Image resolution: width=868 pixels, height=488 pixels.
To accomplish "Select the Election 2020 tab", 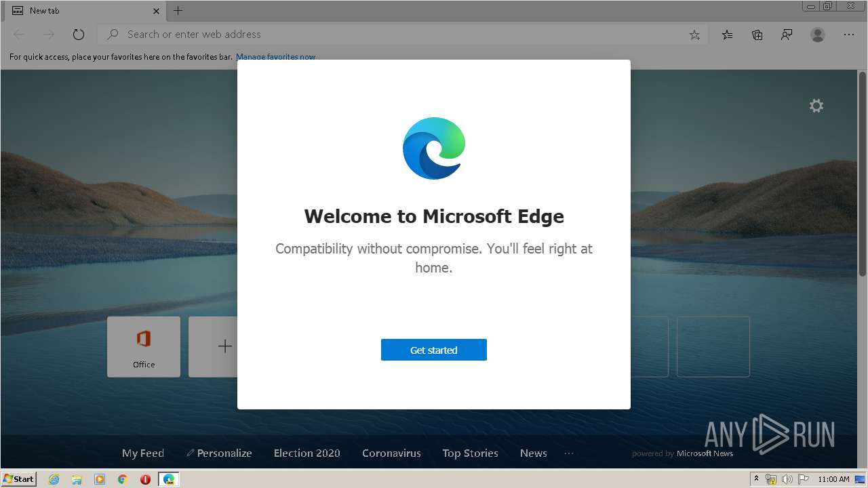I will (307, 453).
